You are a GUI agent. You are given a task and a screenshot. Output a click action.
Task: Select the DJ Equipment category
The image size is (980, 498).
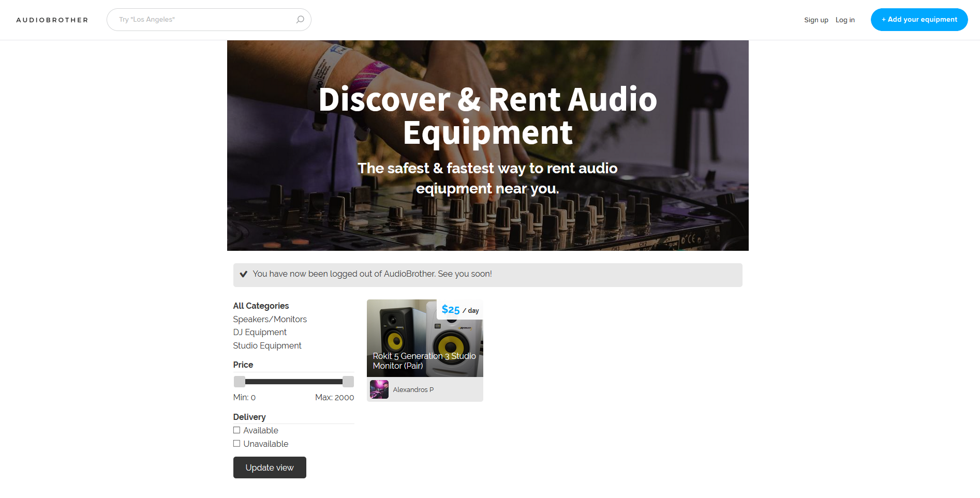tap(260, 332)
